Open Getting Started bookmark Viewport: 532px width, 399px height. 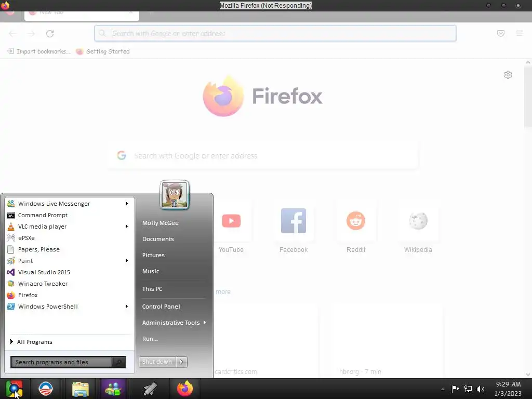coord(103,51)
